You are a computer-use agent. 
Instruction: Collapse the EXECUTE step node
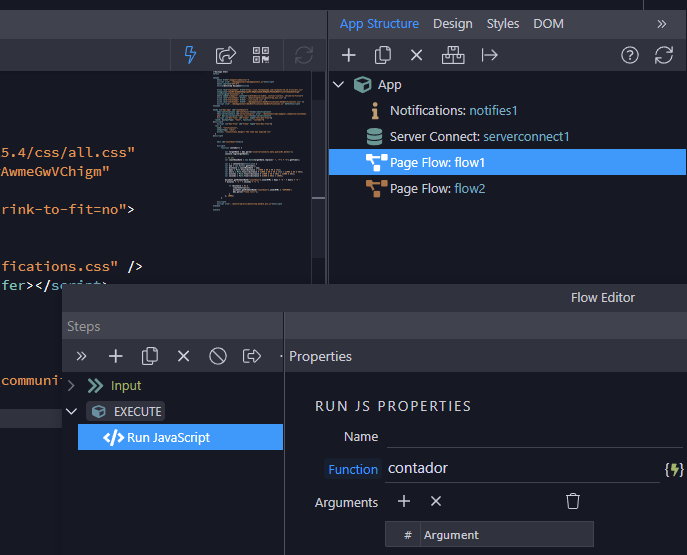click(x=71, y=411)
